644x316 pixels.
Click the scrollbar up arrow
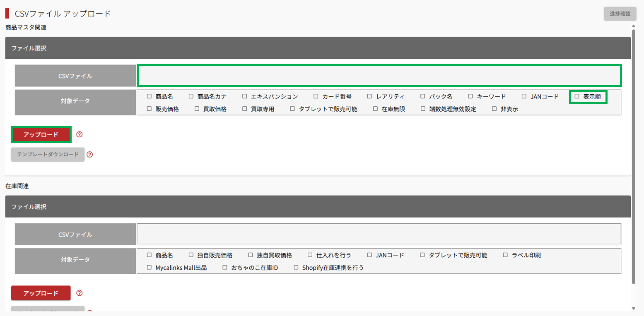tap(633, 26)
